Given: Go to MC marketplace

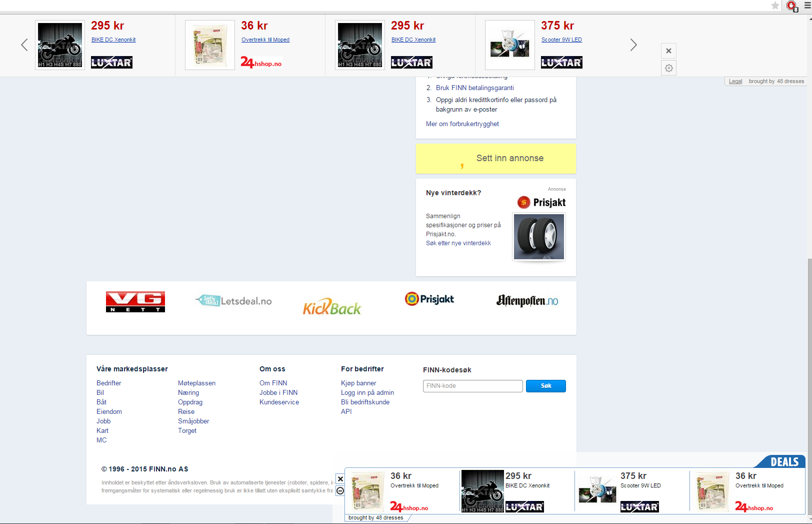Looking at the screenshot, I should [x=101, y=440].
